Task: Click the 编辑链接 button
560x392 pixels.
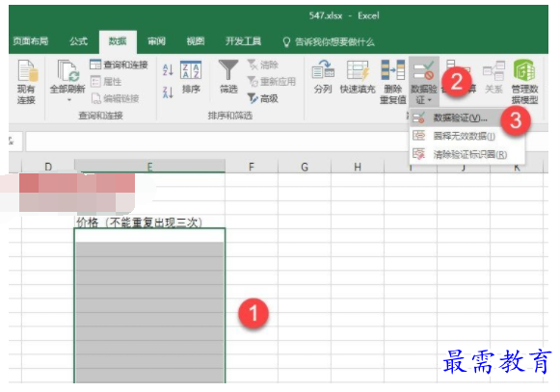Action: (115, 98)
